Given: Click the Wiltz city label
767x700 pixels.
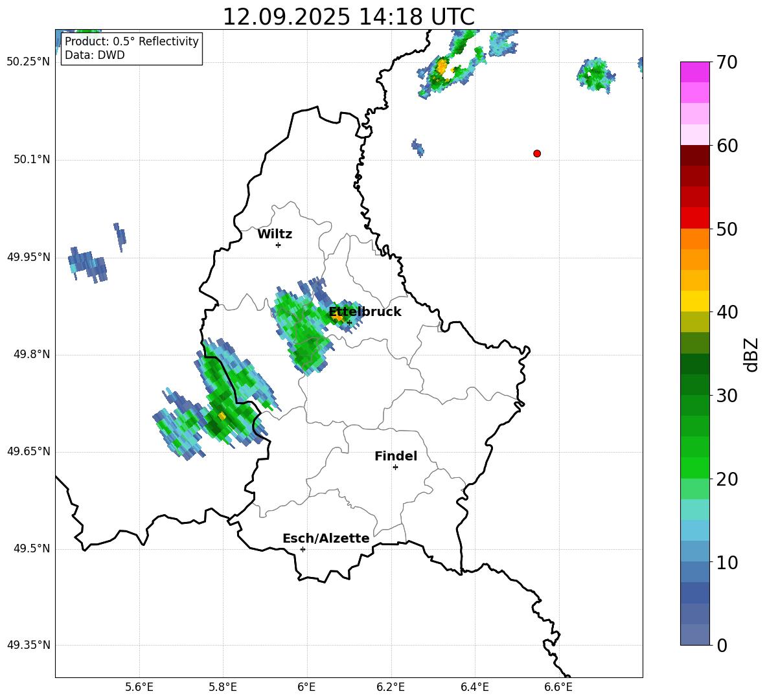Looking at the screenshot, I should coord(275,234).
